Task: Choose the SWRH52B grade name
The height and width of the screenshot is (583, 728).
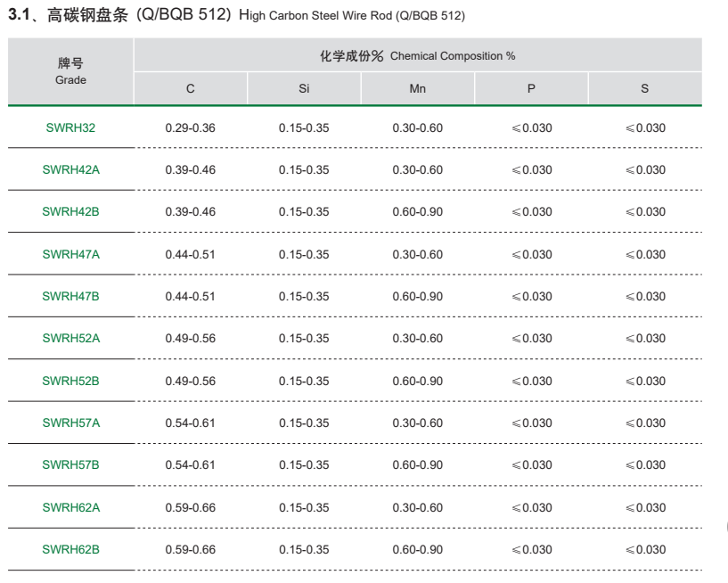Action: tap(70, 381)
